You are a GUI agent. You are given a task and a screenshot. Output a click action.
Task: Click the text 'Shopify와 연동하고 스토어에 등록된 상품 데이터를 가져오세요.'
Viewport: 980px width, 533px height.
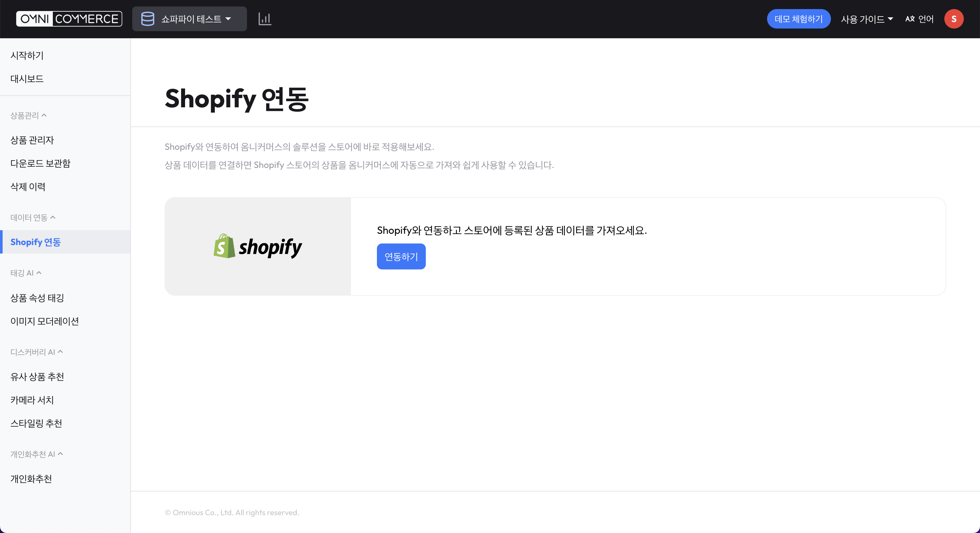point(512,230)
